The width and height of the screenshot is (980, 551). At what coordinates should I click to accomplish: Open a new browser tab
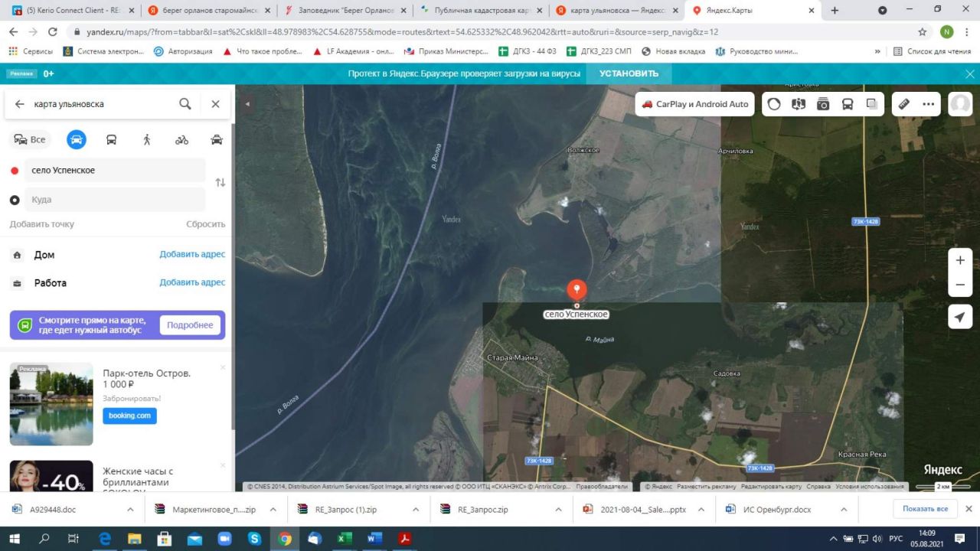tap(835, 11)
